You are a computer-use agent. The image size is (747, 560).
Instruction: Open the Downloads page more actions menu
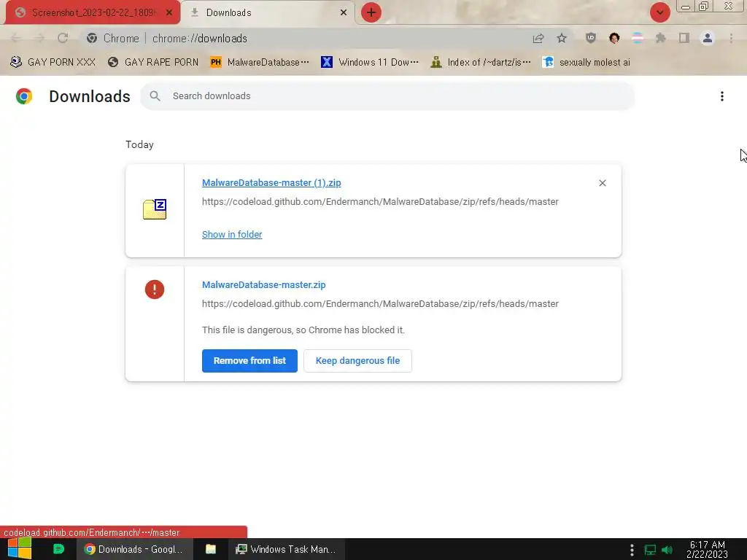(x=722, y=96)
